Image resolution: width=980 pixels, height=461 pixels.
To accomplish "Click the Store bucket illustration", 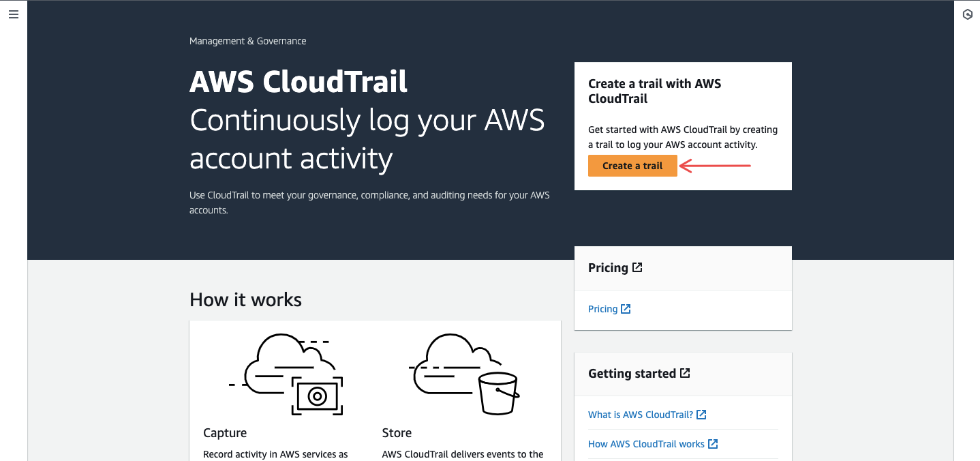I will pos(464,374).
